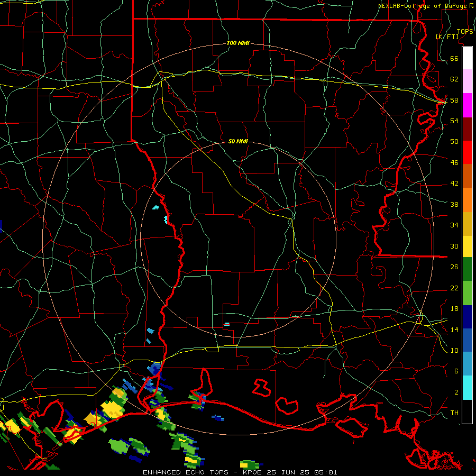476x476 pixels.
Task: Click the legend value '2'
Action: click(456, 392)
